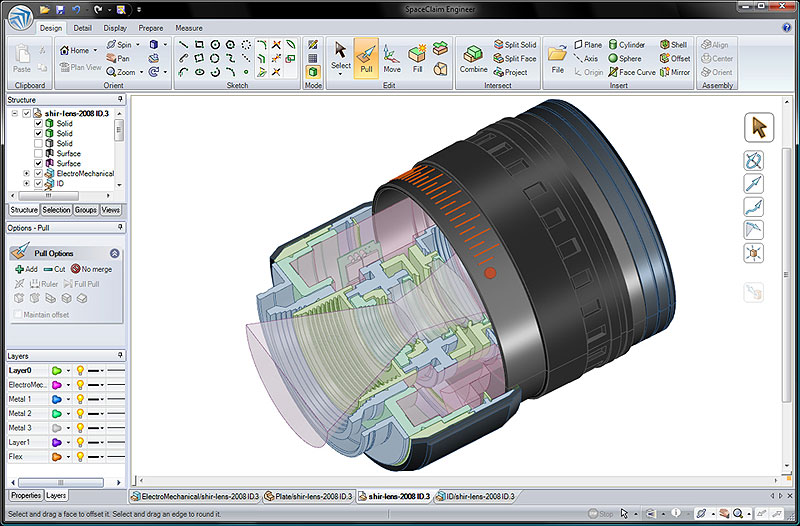Insert a Cylinder from the ribbon

point(625,45)
